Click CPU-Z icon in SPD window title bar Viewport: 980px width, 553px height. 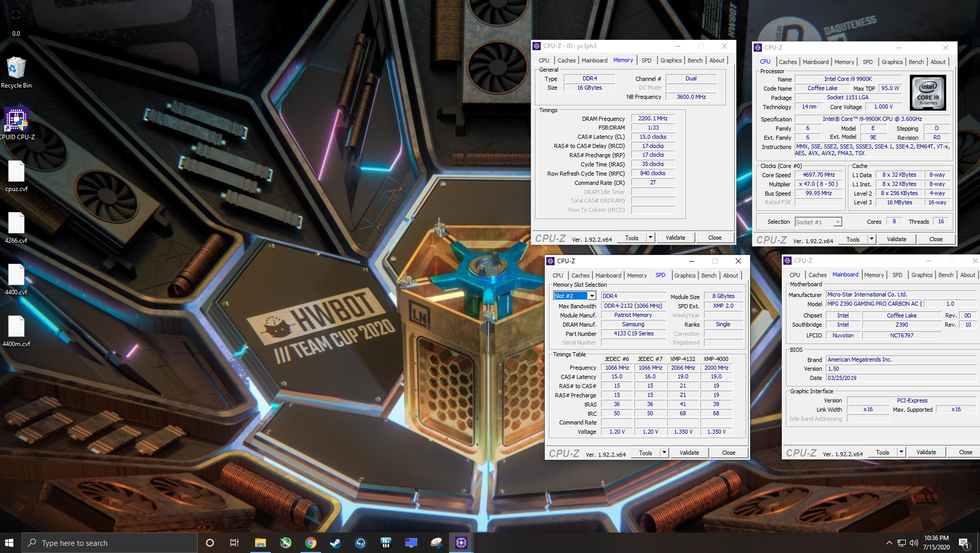pos(550,261)
